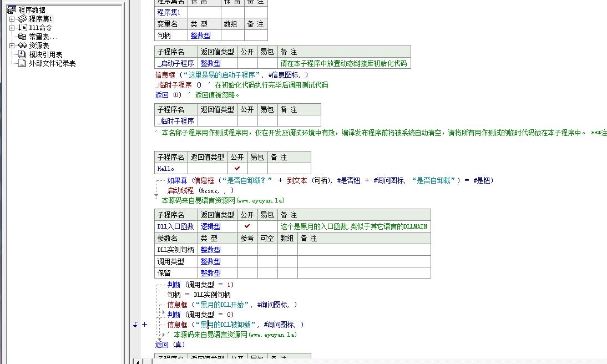Screen dimensions: 607x364
Task: Click the 句柄 = DLL实例句柄 line
Action: (x=199, y=295)
